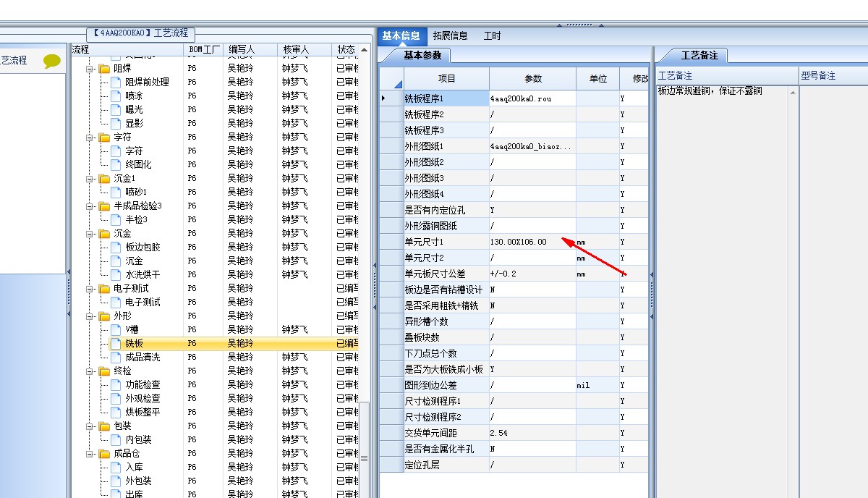Click the 板边常规避铜，保证不露铜 note text
The width and height of the screenshot is (868, 498).
click(x=710, y=92)
